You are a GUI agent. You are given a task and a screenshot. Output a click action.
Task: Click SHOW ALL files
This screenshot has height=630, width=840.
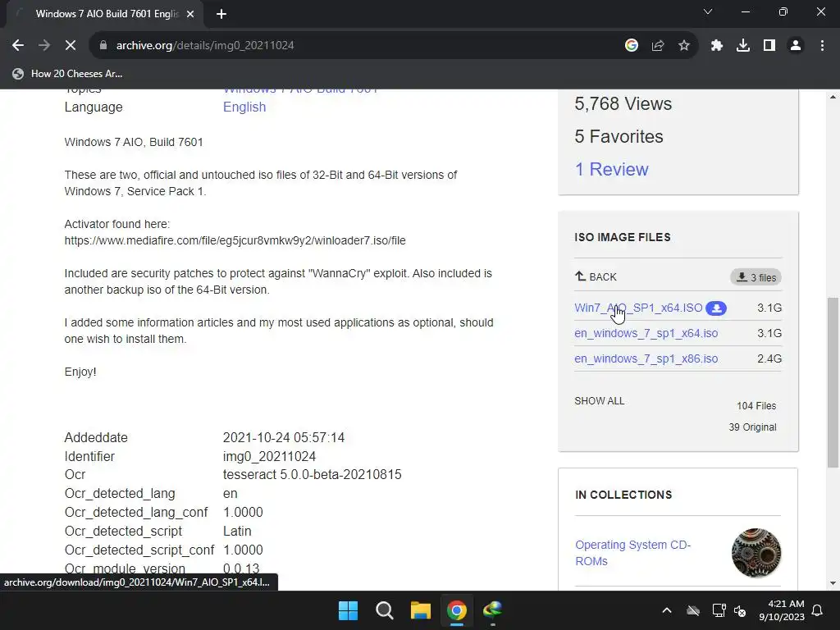click(x=600, y=400)
